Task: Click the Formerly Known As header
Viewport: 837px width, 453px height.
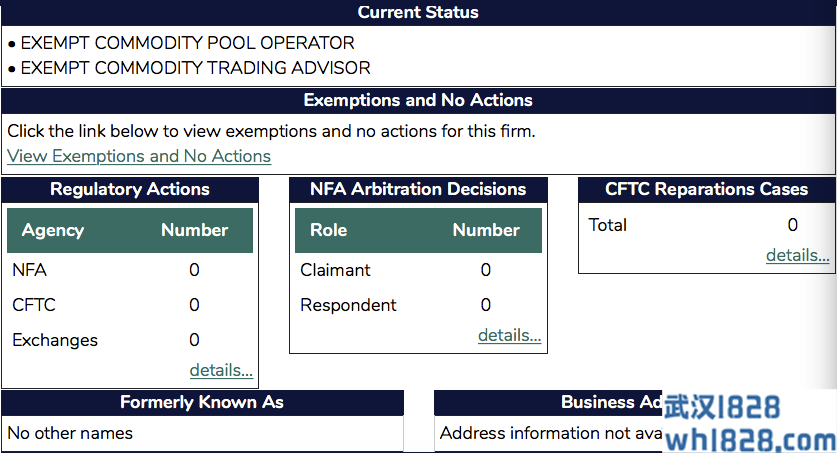Action: click(x=202, y=402)
